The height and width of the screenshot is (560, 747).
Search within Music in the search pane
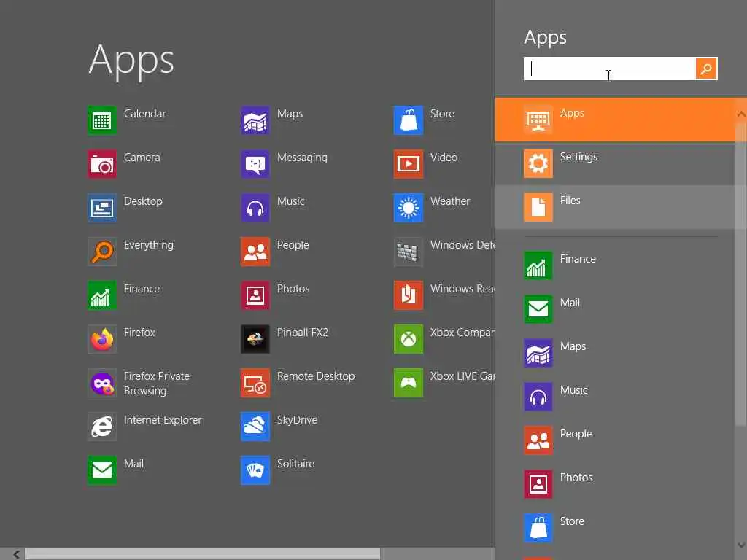(x=616, y=397)
